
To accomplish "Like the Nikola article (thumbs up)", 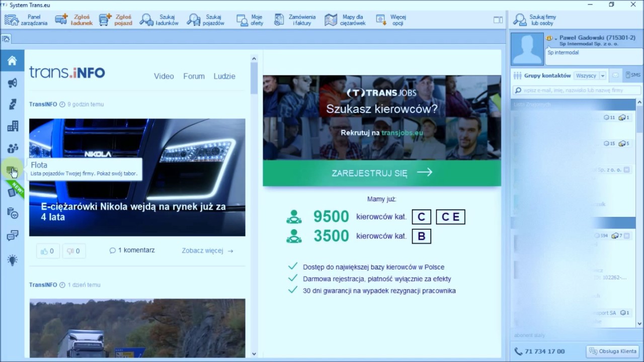I will coord(47,251).
